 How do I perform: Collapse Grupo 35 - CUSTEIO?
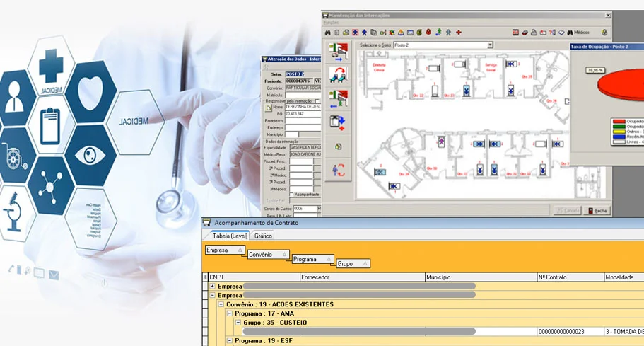238,323
